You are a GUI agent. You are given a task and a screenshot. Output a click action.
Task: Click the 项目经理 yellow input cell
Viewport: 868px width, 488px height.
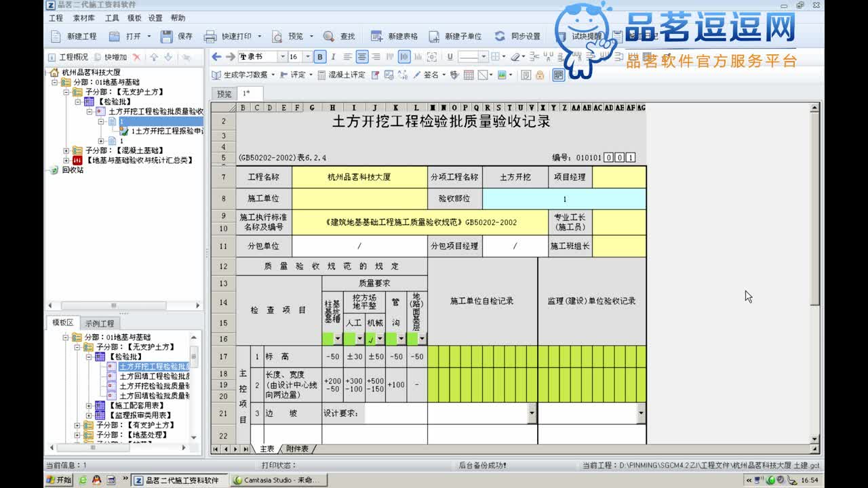(619, 177)
